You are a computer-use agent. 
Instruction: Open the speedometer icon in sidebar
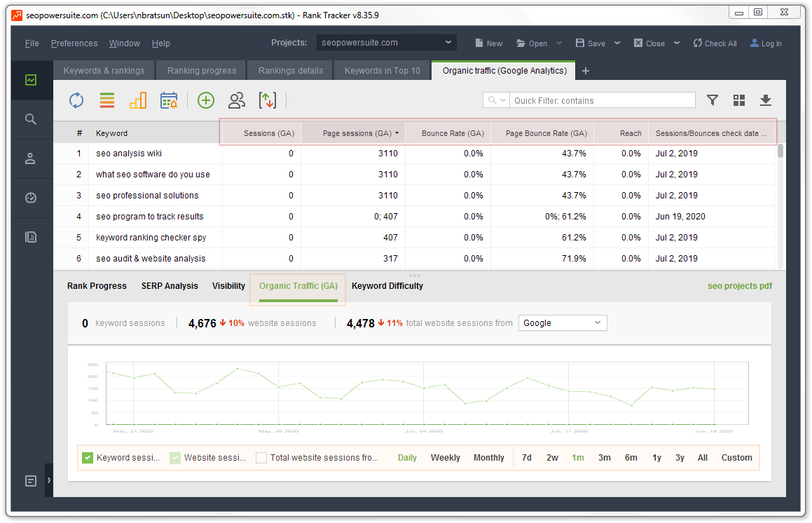click(x=31, y=198)
